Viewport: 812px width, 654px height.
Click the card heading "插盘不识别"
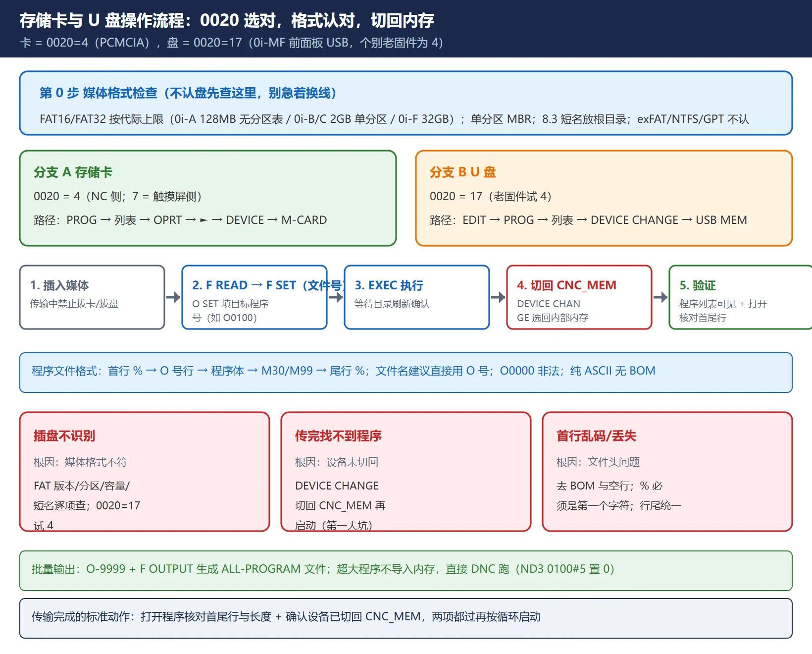pos(64,436)
